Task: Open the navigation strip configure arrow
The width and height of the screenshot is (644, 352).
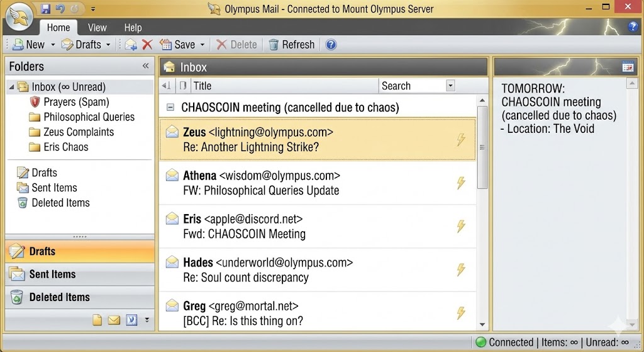Action: 147,319
